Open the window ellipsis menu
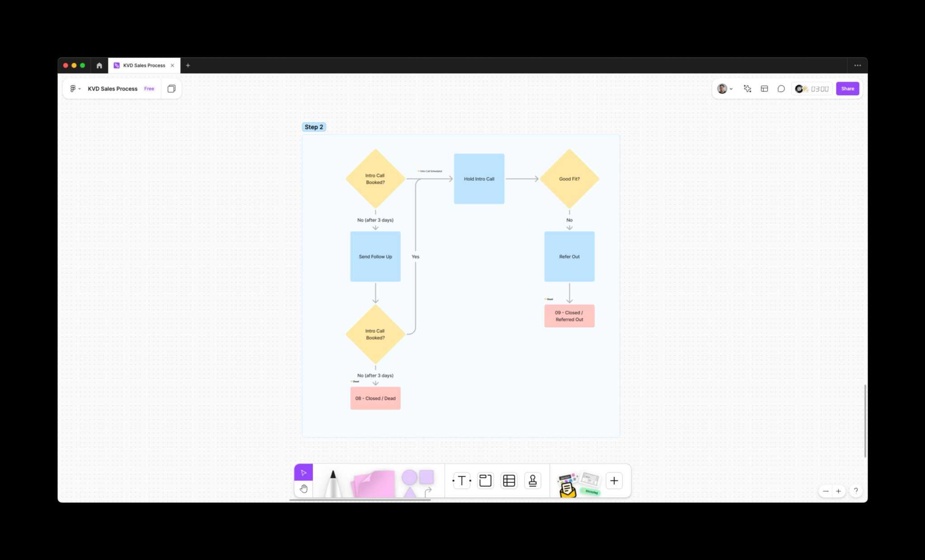The height and width of the screenshot is (560, 925). [x=857, y=65]
